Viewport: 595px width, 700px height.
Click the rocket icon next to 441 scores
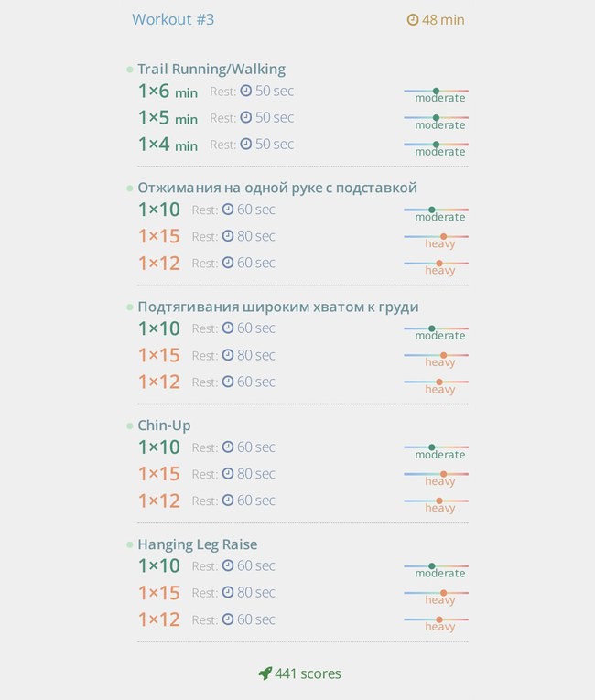[265, 673]
